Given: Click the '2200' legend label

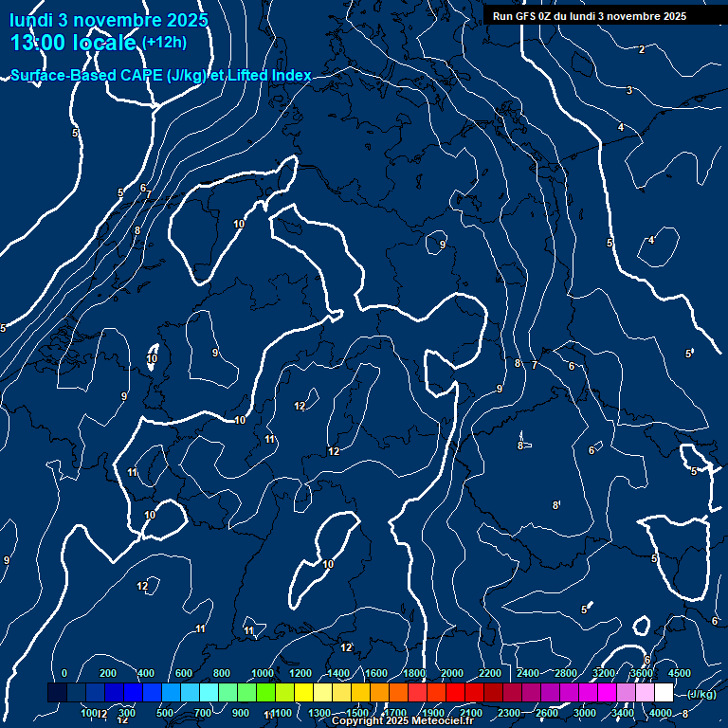Looking at the screenshot, I should pyautogui.click(x=490, y=673).
